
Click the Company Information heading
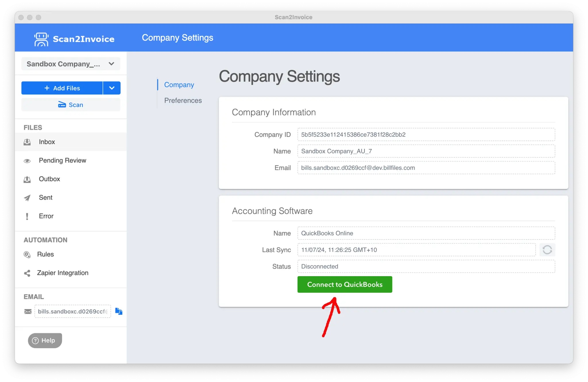(274, 112)
